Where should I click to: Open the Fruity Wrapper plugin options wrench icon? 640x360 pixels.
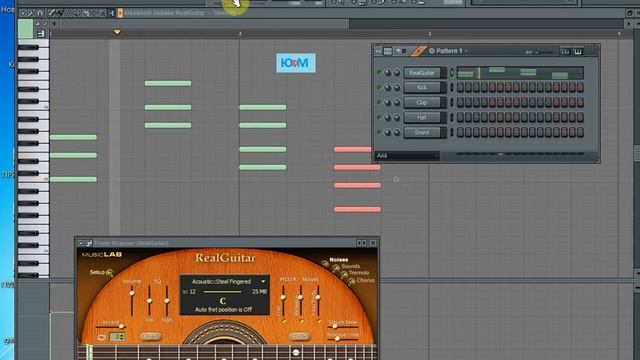coord(89,243)
